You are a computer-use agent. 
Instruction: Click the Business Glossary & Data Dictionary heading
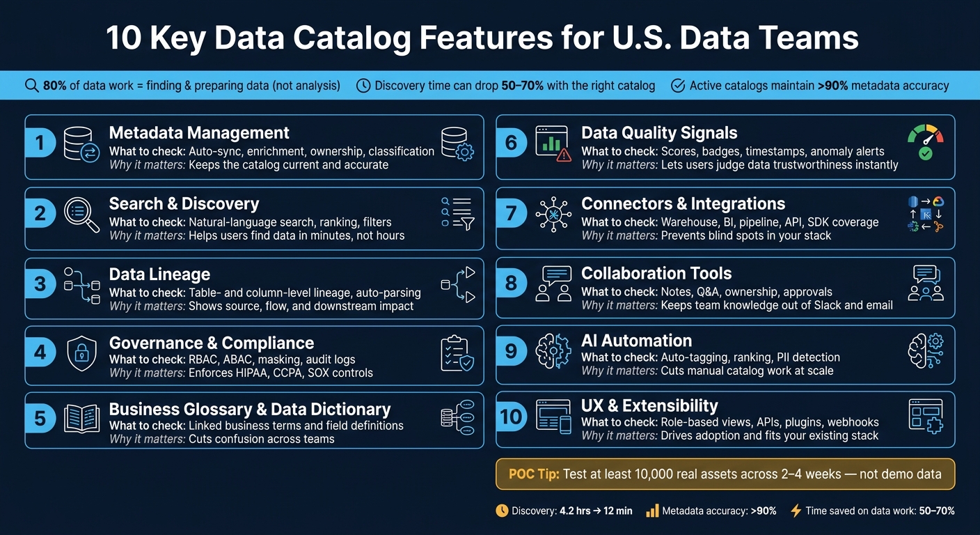[x=250, y=409]
